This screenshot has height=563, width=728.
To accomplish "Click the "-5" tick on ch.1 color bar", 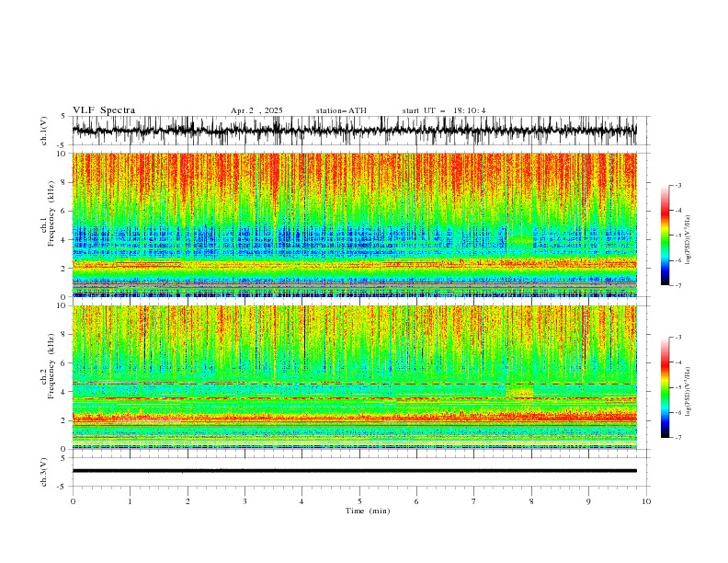I will coord(677,236).
